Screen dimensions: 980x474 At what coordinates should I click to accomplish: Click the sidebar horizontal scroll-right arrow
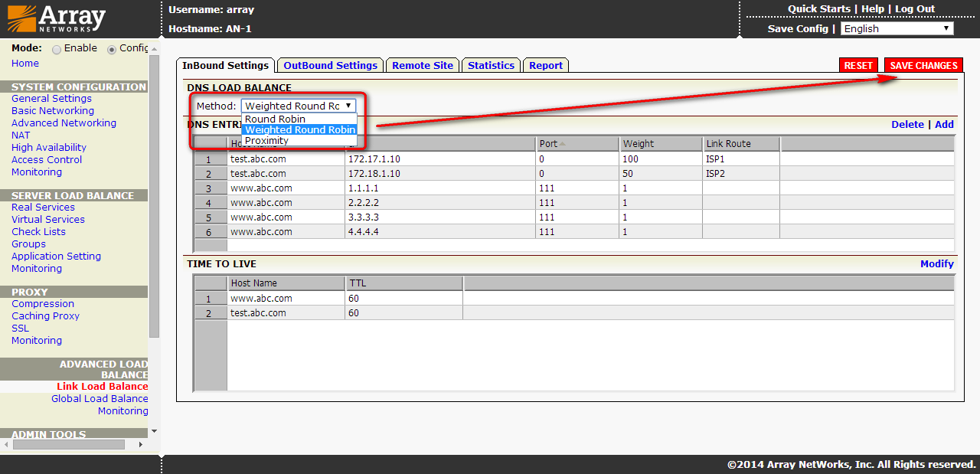point(140,444)
